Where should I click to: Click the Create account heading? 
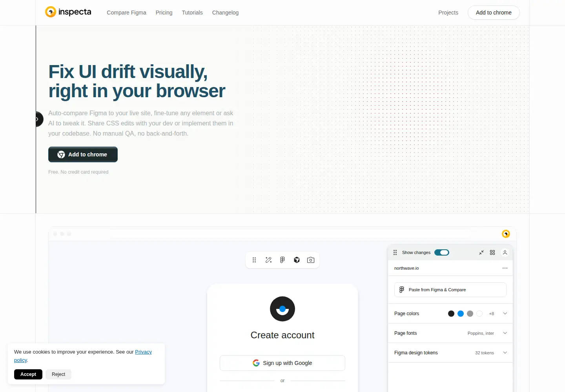click(x=282, y=335)
